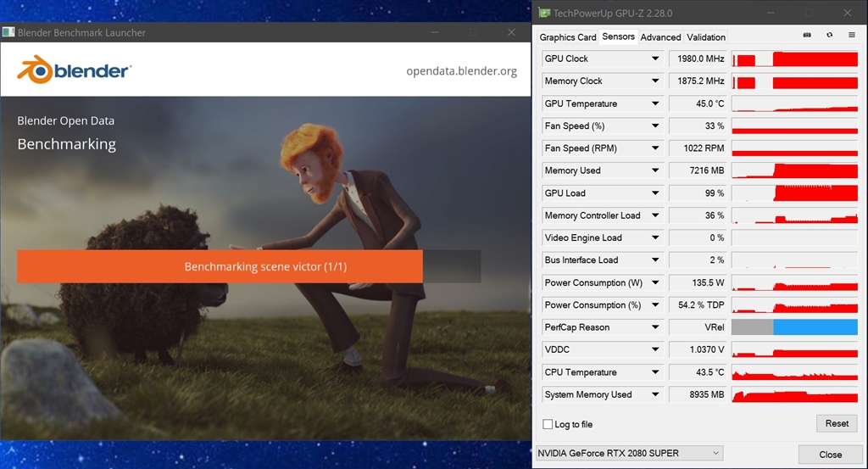The width and height of the screenshot is (868, 469).
Task: Expand the Memory Controller Load dropdown
Action: coord(655,215)
